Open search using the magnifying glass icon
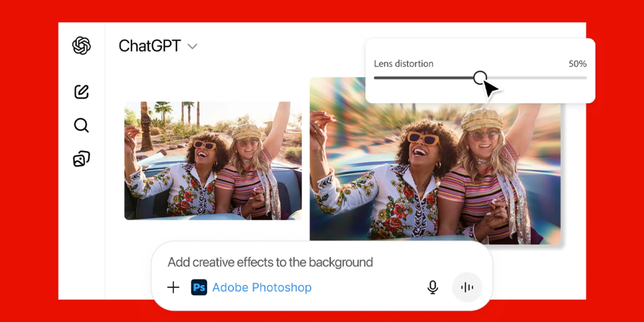 point(81,125)
